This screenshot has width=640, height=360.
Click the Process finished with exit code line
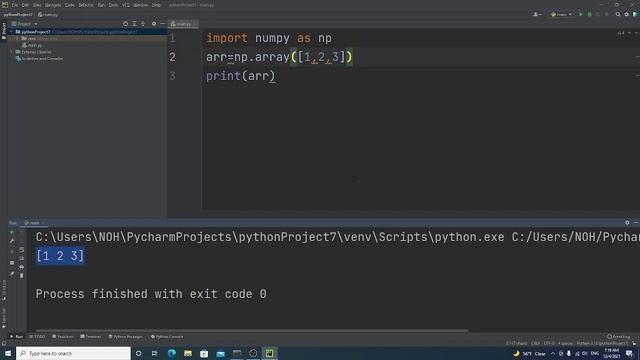[151, 294]
